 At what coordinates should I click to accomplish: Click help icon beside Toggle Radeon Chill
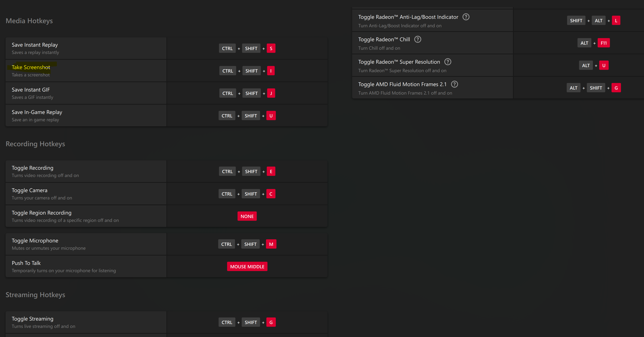[x=417, y=39]
